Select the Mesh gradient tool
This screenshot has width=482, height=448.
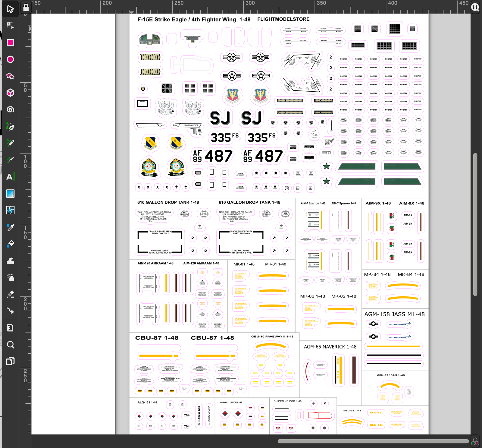pos(10,210)
